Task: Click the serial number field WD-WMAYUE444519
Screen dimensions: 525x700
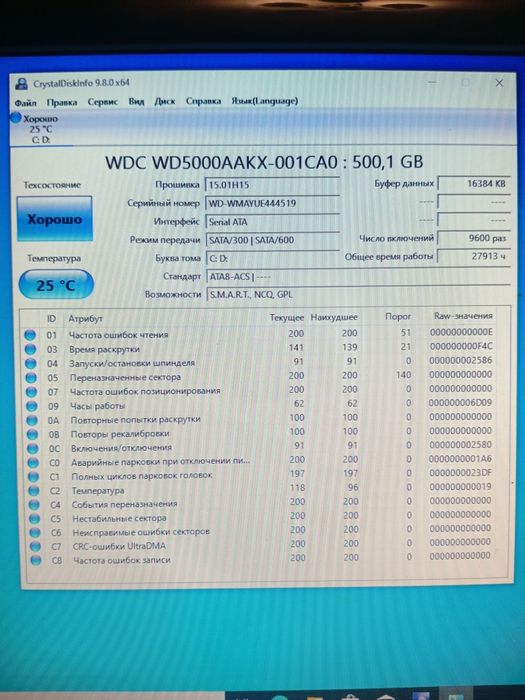Action: (x=272, y=203)
